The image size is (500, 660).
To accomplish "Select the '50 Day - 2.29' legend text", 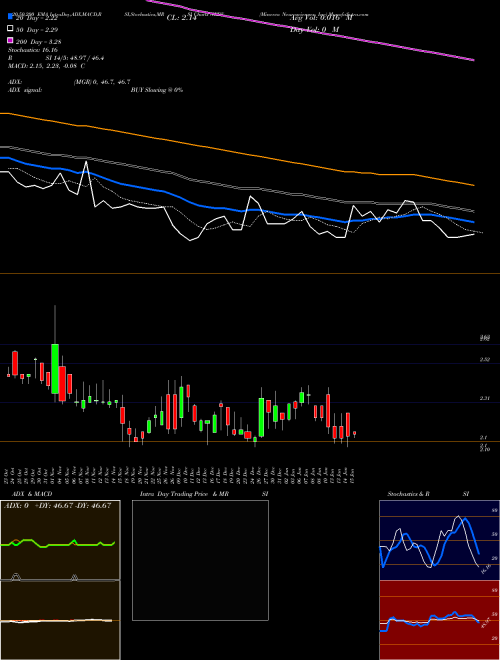I will (37, 29).
